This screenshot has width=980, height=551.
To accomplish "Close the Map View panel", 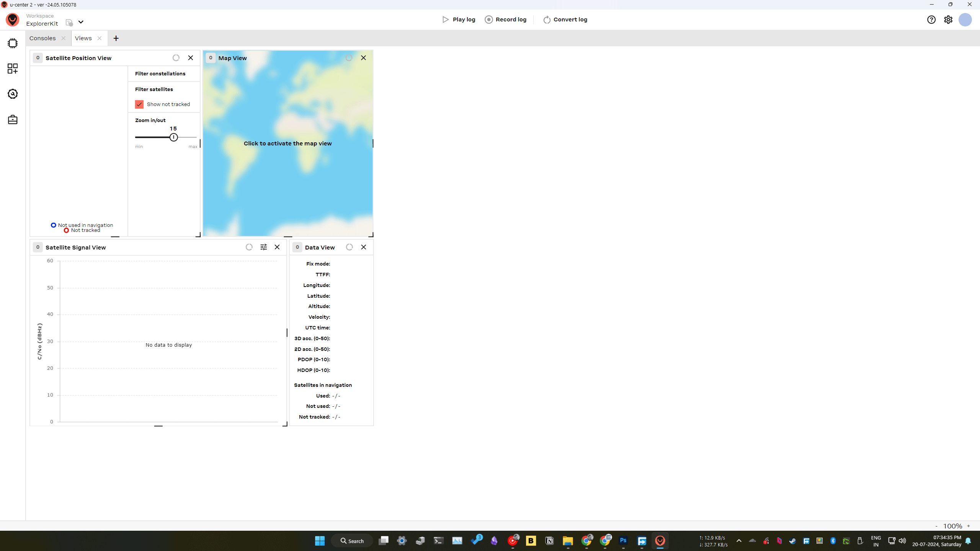I will [363, 58].
